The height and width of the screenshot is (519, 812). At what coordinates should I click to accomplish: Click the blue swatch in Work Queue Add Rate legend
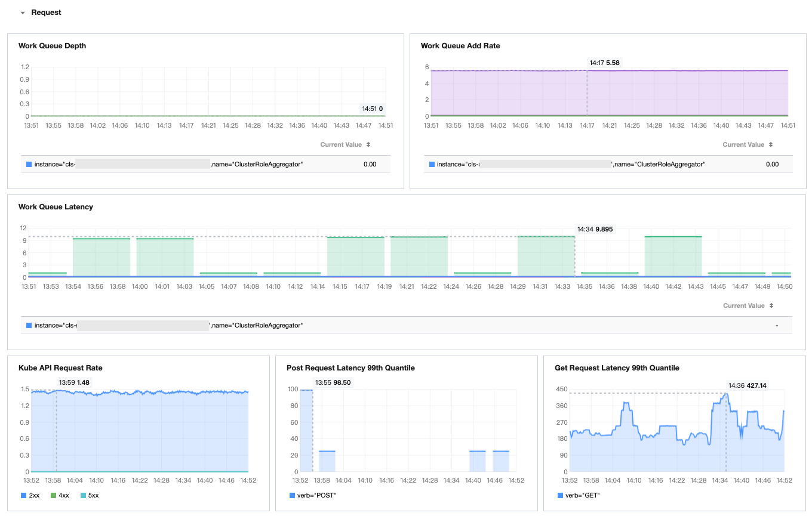pyautogui.click(x=431, y=164)
